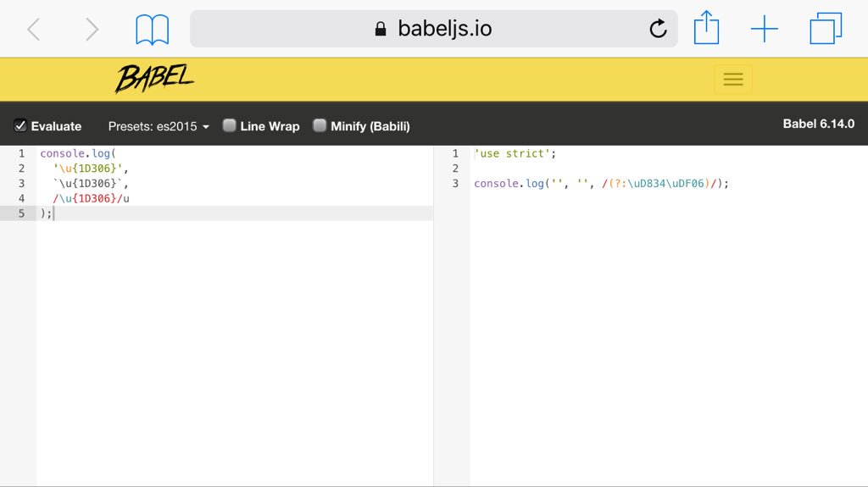The height and width of the screenshot is (487, 868).
Task: Open Safari bookmarks book icon
Action: [153, 30]
